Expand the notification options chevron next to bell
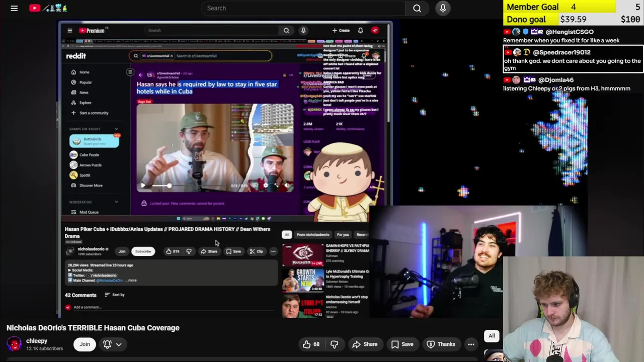 119,344
